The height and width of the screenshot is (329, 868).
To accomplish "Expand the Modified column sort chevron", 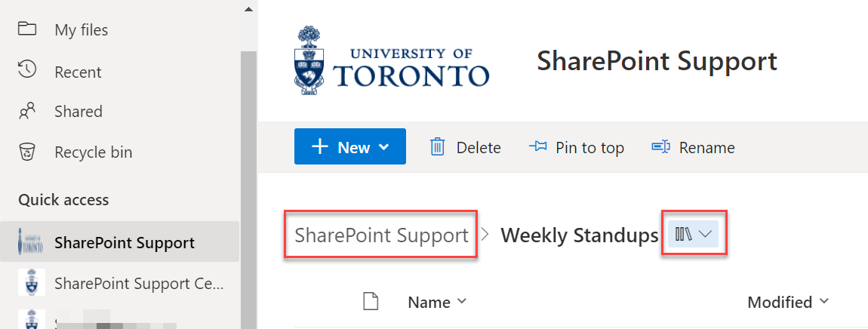I will click(823, 301).
